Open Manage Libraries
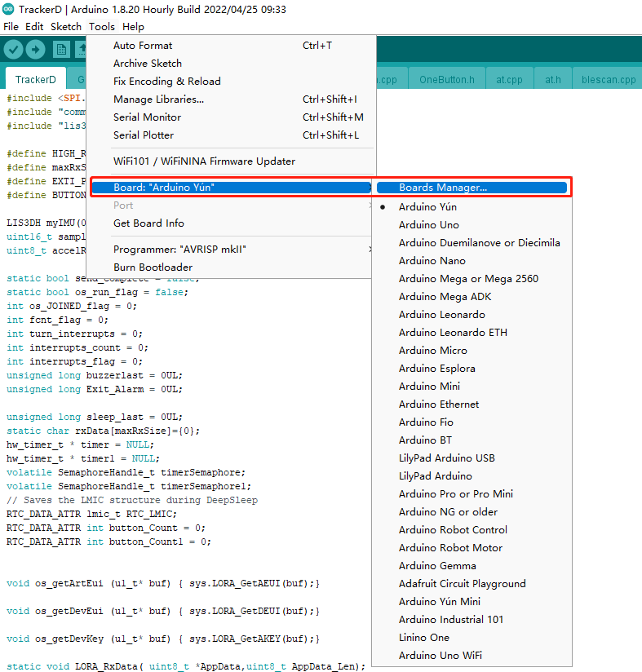 tap(232, 99)
